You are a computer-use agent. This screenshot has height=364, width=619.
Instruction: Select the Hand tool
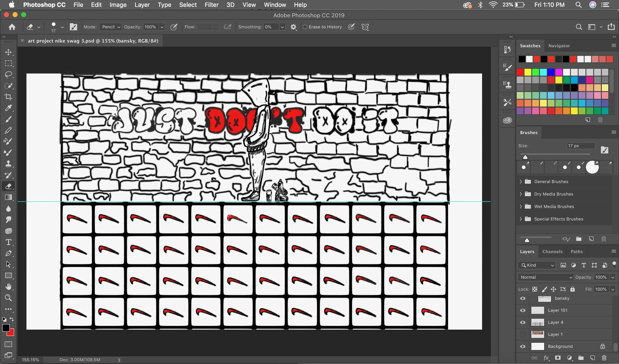8,286
